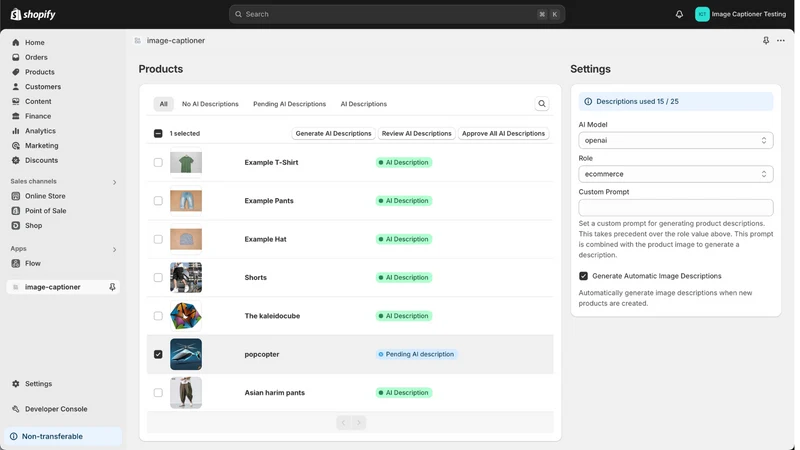The height and width of the screenshot is (450, 800).
Task: Uncheck the popcopter checkbox
Action: point(158,354)
